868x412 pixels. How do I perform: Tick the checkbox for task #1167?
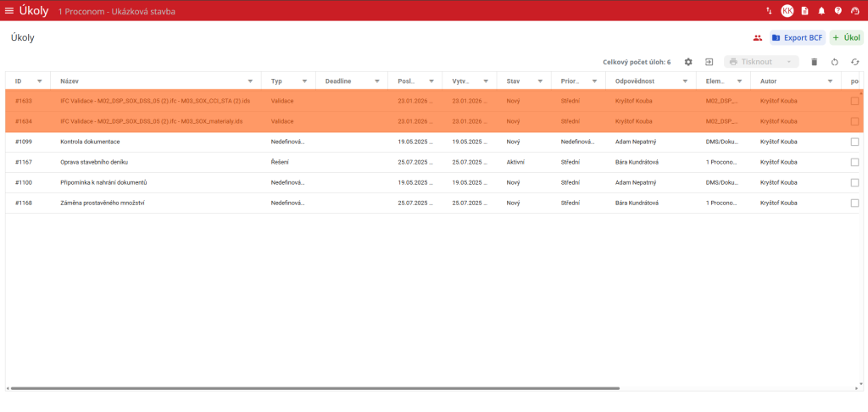pos(854,162)
